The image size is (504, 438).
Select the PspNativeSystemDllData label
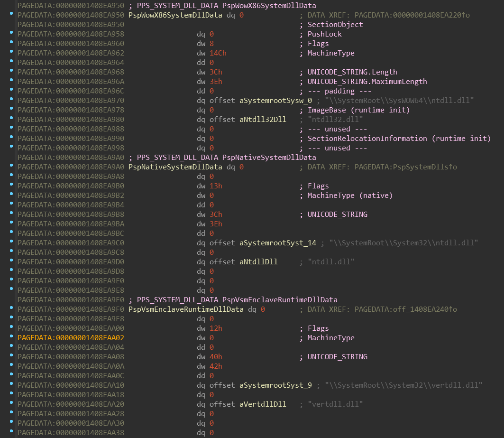click(x=175, y=167)
